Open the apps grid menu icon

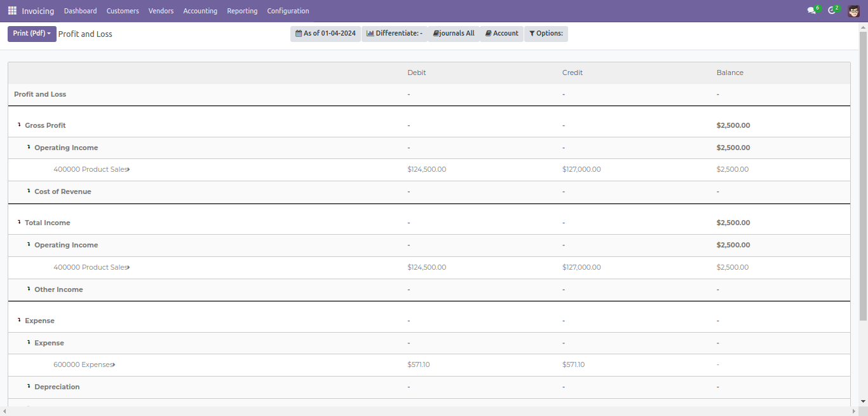(x=12, y=11)
